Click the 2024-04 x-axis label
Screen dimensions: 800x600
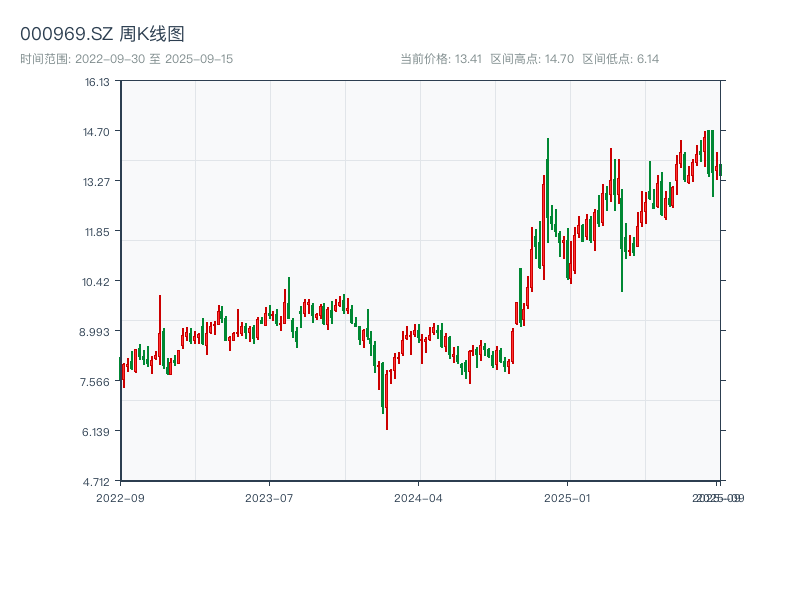pyautogui.click(x=418, y=498)
